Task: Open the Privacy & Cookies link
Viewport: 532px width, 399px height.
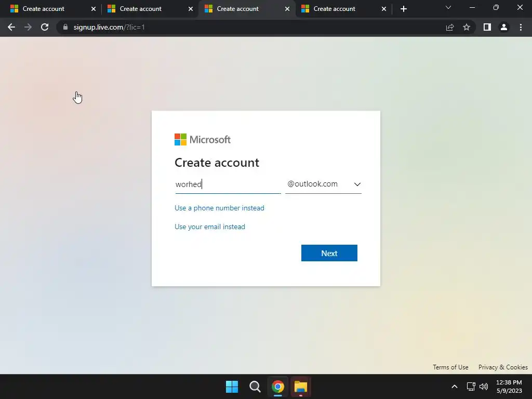Action: tap(503, 367)
